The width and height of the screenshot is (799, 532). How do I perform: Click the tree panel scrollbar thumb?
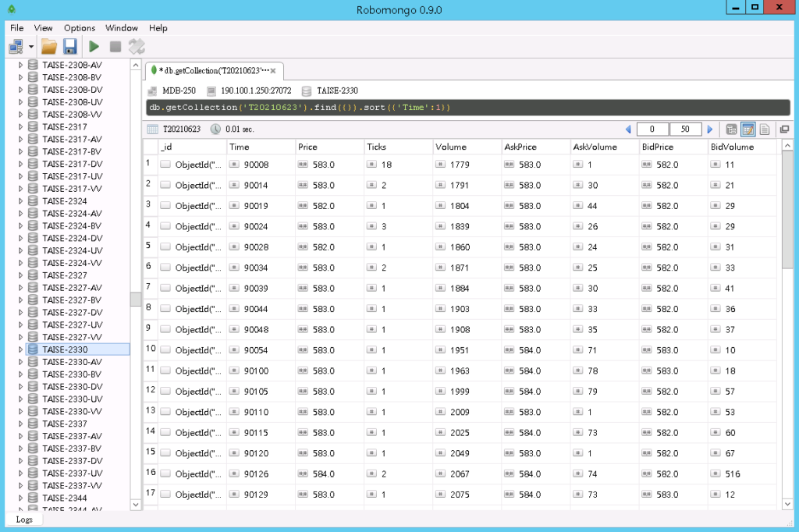(x=136, y=299)
